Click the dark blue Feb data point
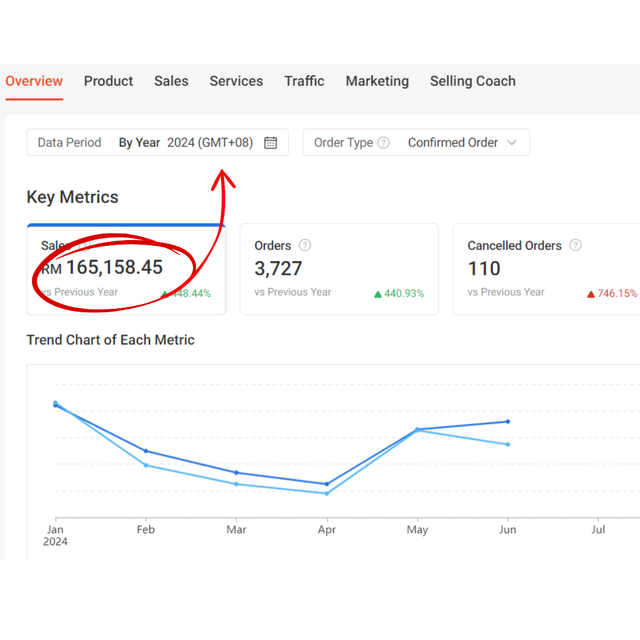Image resolution: width=640 pixels, height=640 pixels. point(146,451)
